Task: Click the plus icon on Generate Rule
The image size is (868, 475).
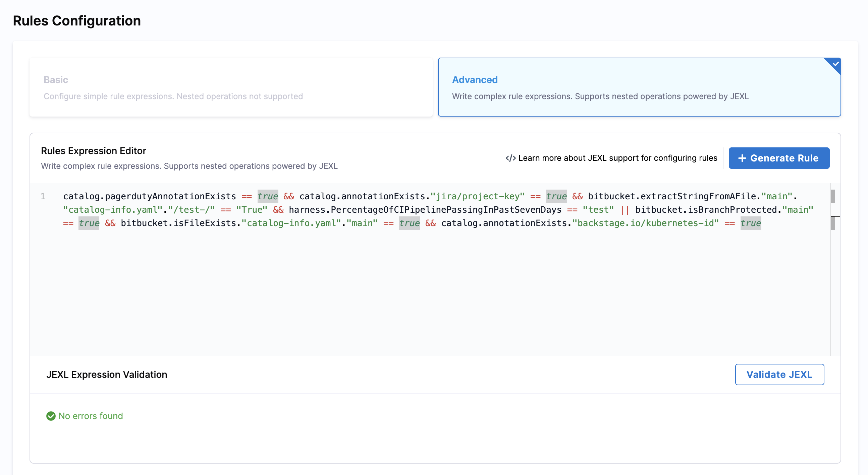Action: pos(742,158)
